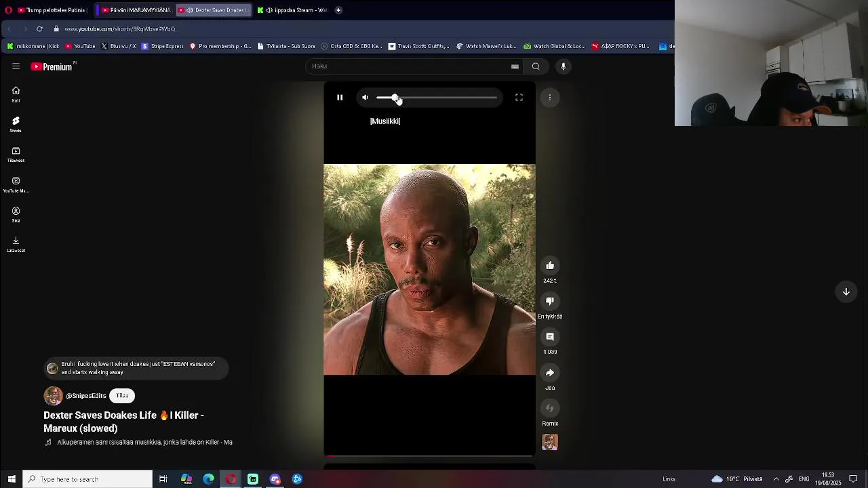Share the Short with Jaa button
The image size is (868, 488).
550,373
